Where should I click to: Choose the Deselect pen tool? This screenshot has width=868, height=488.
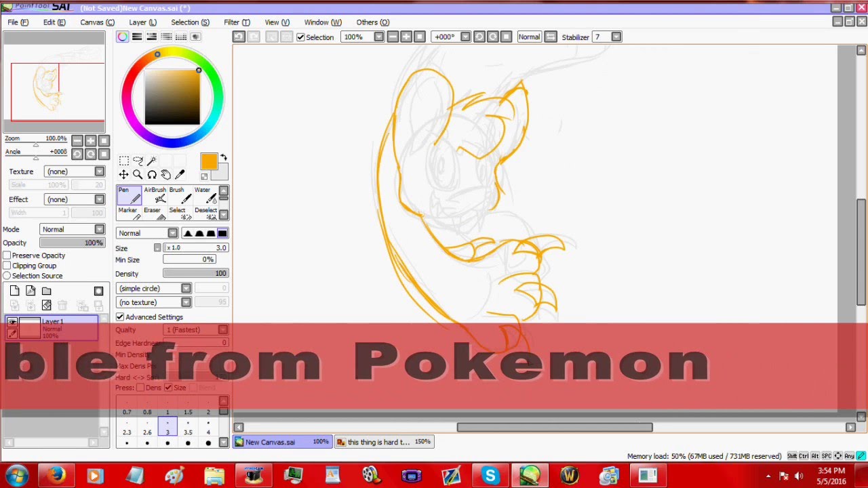click(x=205, y=213)
